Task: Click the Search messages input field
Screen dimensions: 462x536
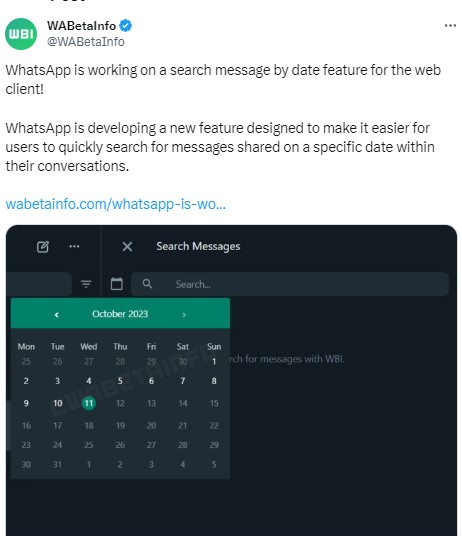Action: click(x=290, y=284)
